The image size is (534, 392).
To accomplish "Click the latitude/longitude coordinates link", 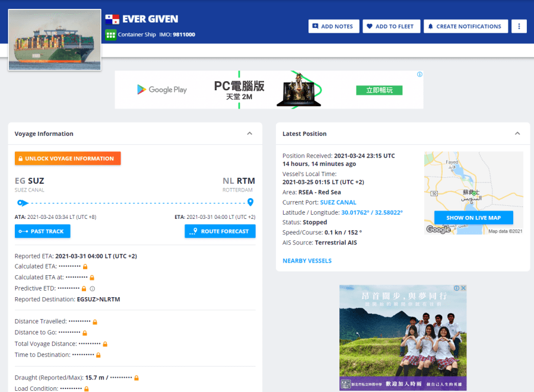I will click(x=372, y=213).
